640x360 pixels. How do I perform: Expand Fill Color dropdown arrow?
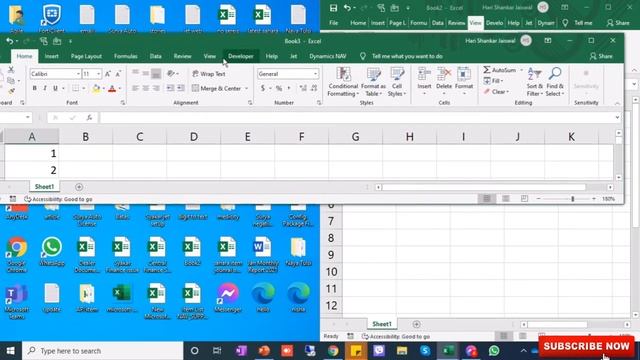pos(103,89)
